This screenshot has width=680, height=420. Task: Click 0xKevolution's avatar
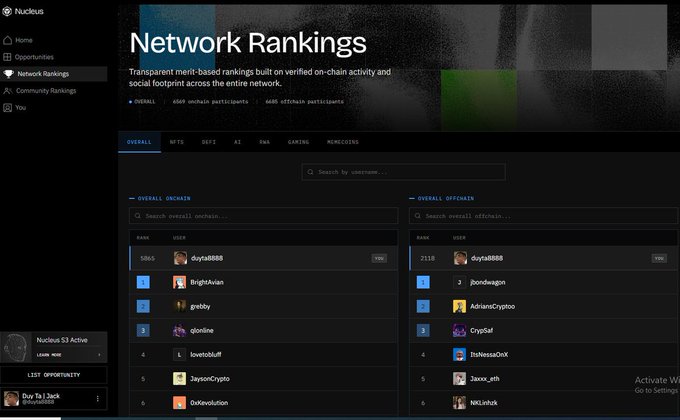[x=179, y=403]
